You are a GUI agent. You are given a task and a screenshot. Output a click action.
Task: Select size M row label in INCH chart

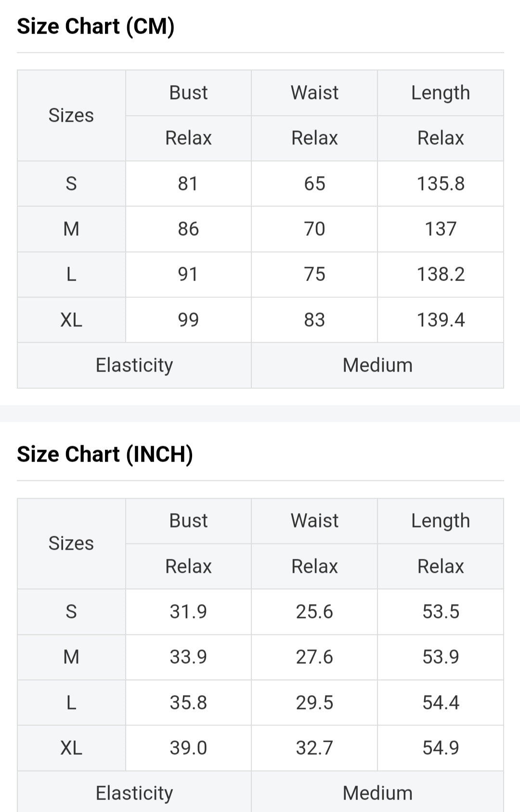tap(71, 657)
